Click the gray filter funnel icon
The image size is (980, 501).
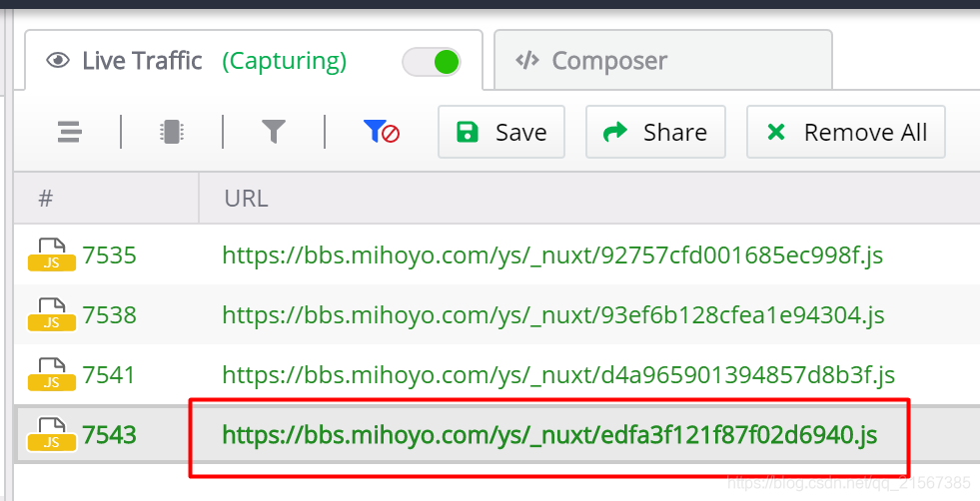coord(273,132)
